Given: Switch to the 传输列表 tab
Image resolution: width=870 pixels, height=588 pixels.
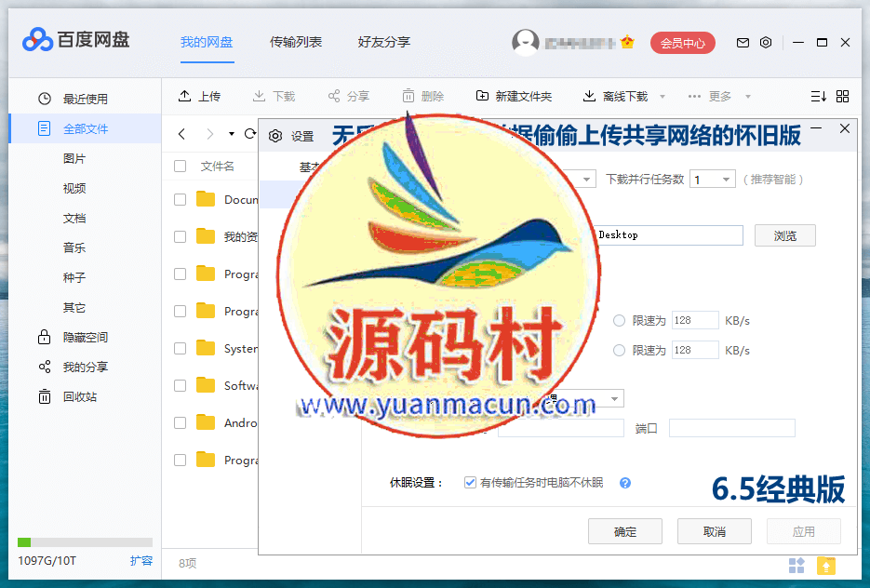Looking at the screenshot, I should [295, 42].
